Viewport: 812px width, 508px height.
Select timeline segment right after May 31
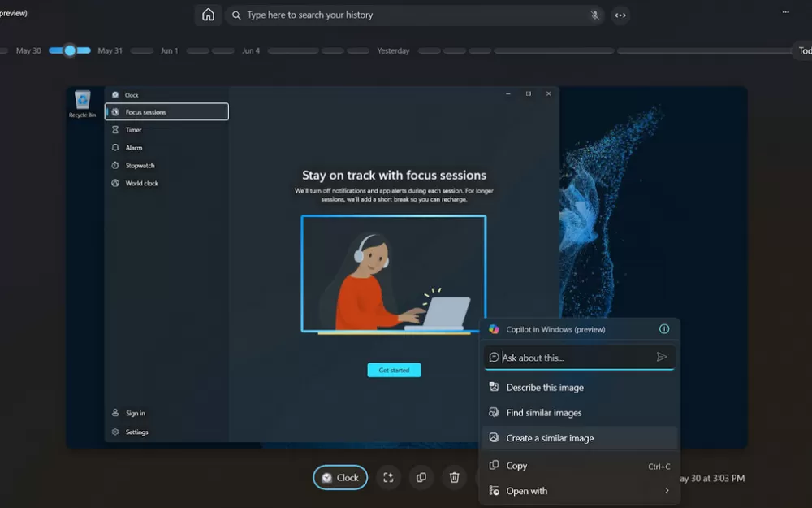point(142,50)
